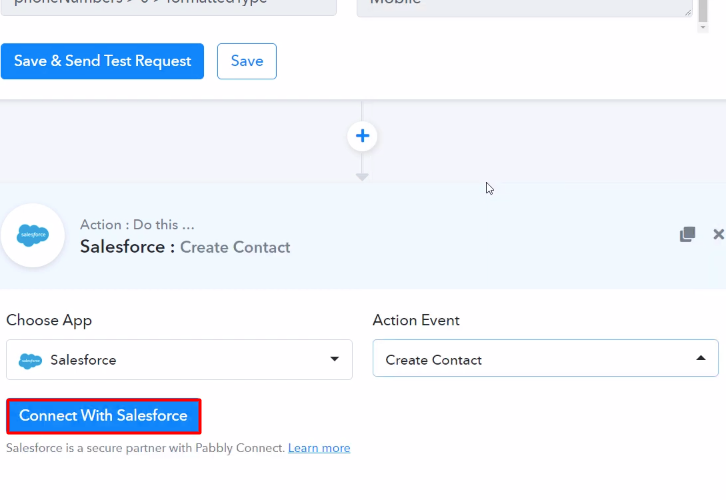Image resolution: width=726 pixels, height=500 pixels.
Task: Click the Mobile value text field
Action: (525, 6)
